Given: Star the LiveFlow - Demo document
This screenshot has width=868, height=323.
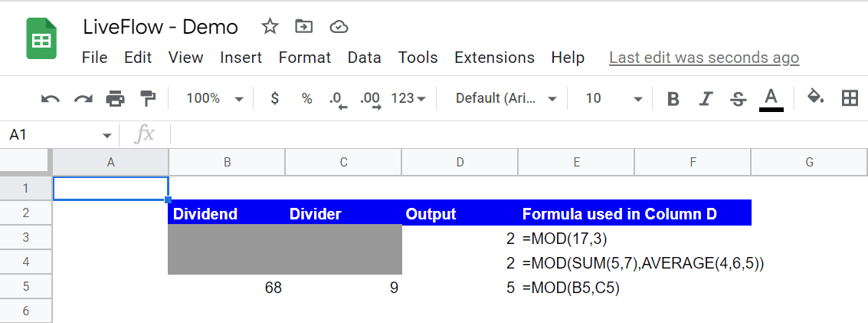Looking at the screenshot, I should (270, 26).
